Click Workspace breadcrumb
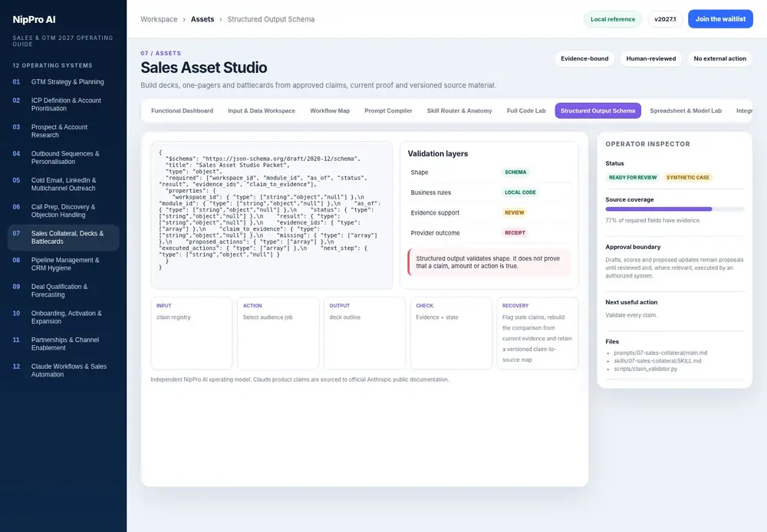This screenshot has width=767, height=532. [x=159, y=19]
